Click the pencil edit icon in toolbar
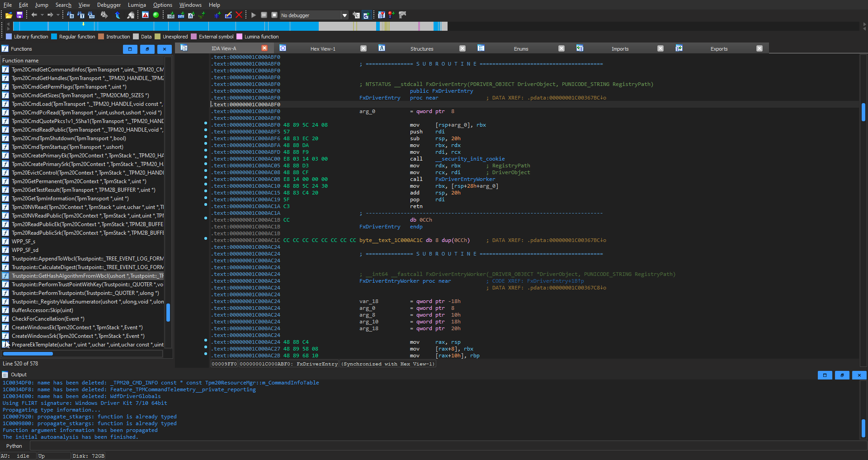The width and height of the screenshot is (868, 460). [x=228, y=15]
